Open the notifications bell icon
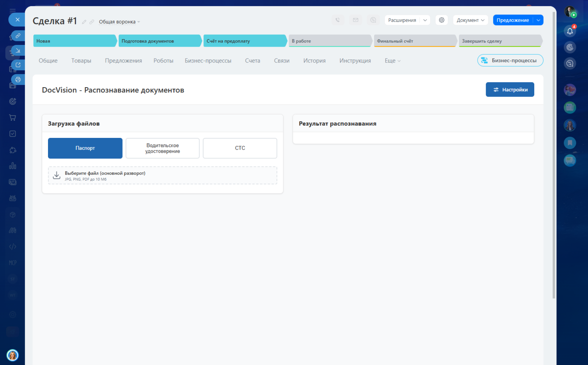588x365 pixels. click(570, 31)
